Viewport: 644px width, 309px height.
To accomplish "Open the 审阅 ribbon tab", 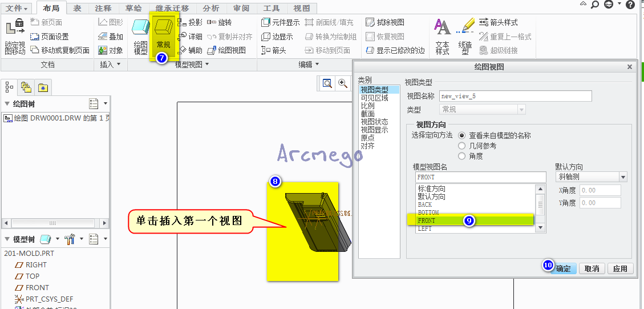I will tap(241, 8).
